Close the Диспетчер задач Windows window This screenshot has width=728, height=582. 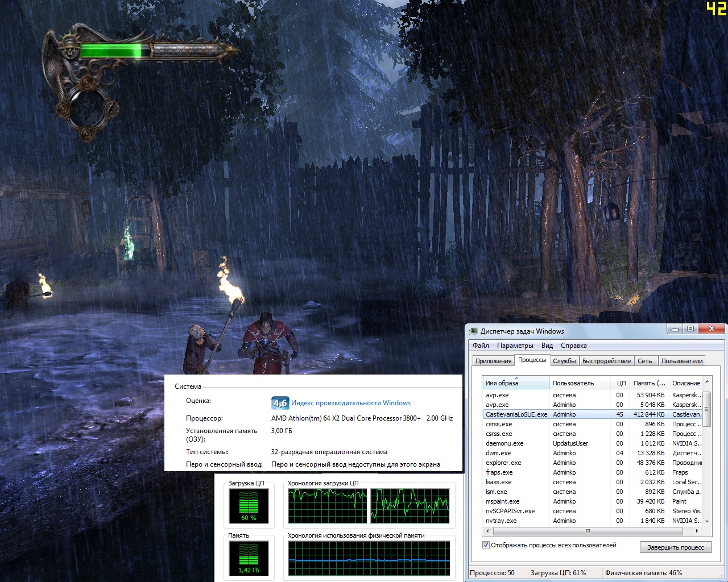pyautogui.click(x=711, y=329)
